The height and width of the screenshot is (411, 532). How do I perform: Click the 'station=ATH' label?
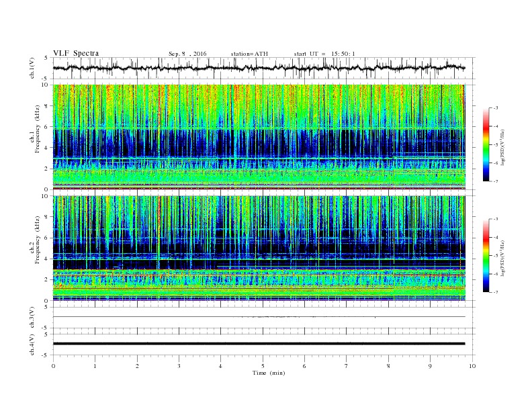(x=249, y=54)
